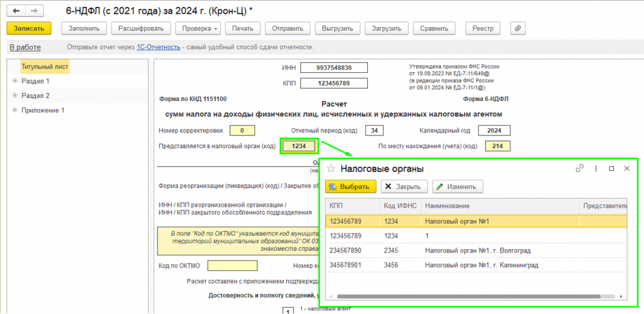Screen dimensions: 644x314
Task: Click the horizontal scrollbar left arrow
Action: click(x=331, y=296)
